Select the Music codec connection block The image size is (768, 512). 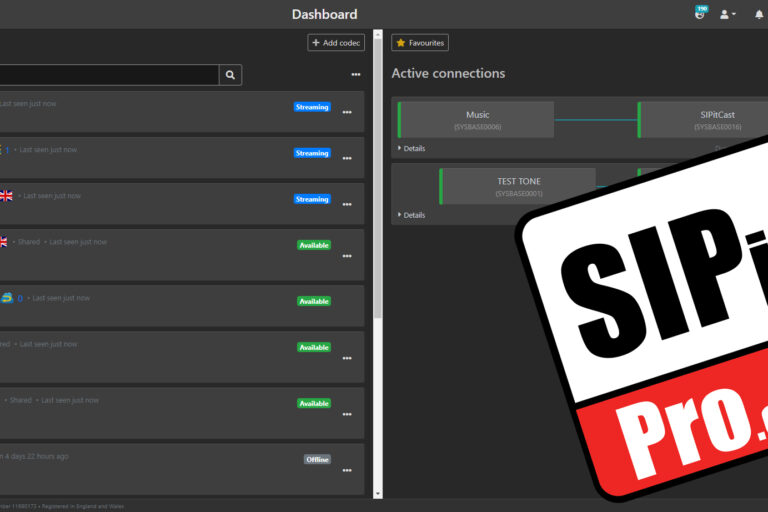coord(477,120)
